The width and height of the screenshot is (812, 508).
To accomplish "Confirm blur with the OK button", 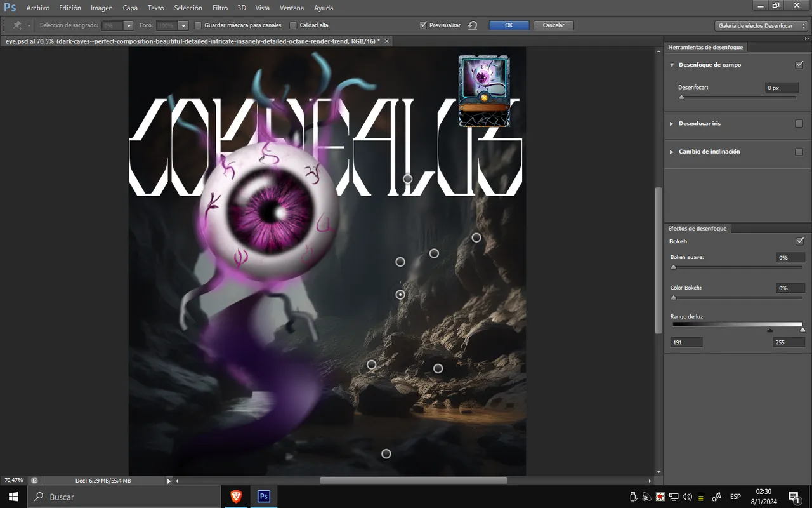I will [x=509, y=25].
